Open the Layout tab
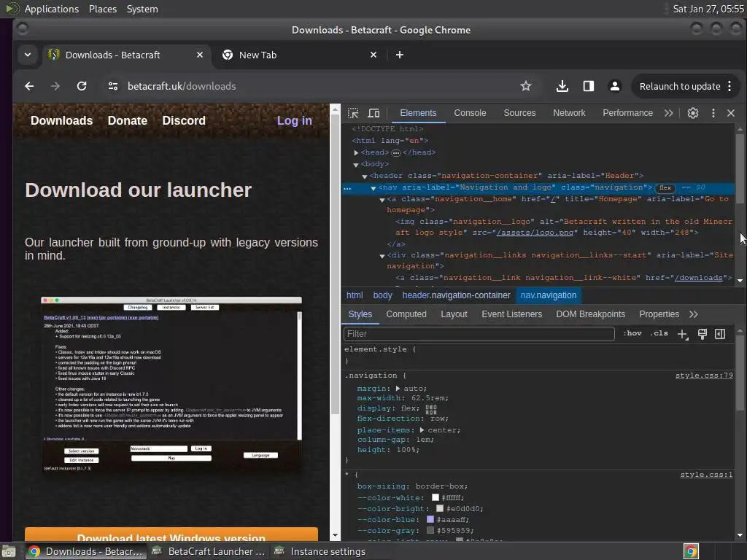This screenshot has width=747, height=560. 454,314
